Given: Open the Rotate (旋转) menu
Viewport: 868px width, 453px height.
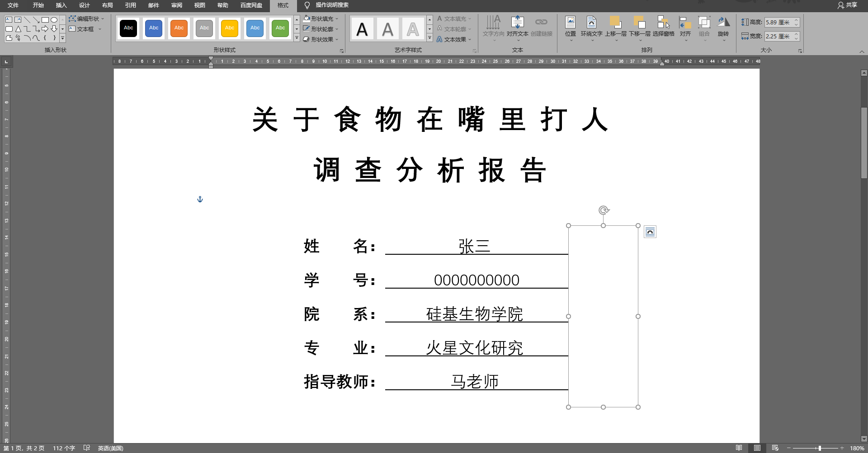Looking at the screenshot, I should pyautogui.click(x=723, y=29).
